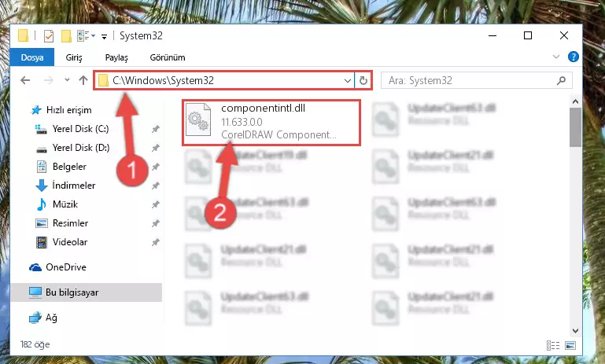Open recent locations dropdown arrow

click(x=67, y=80)
